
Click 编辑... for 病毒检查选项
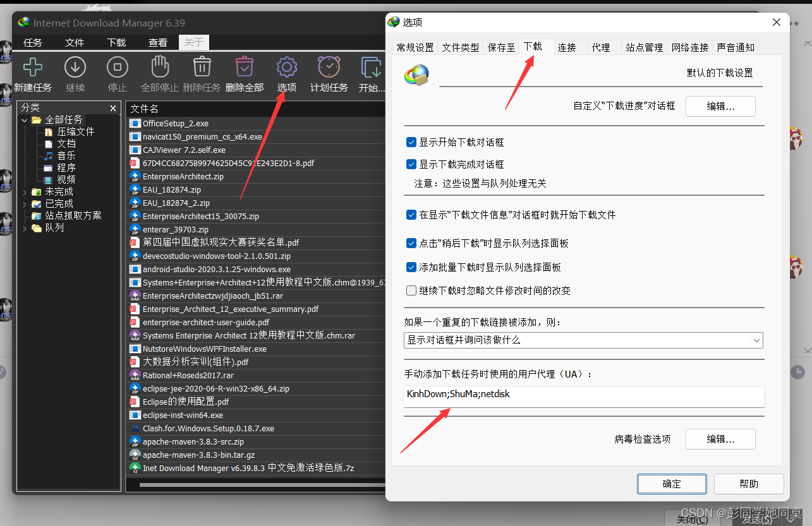pos(720,439)
